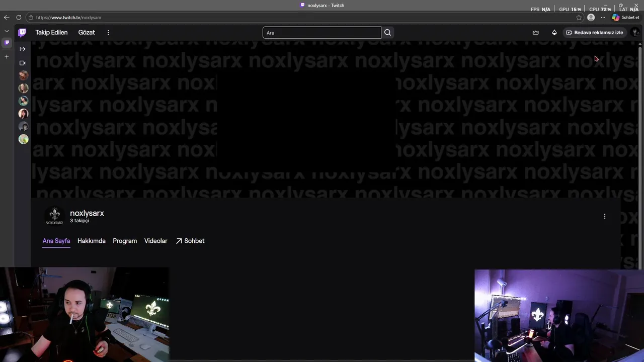Open the light green avatar channel in sidebar
The image size is (644, 362).
23,139
